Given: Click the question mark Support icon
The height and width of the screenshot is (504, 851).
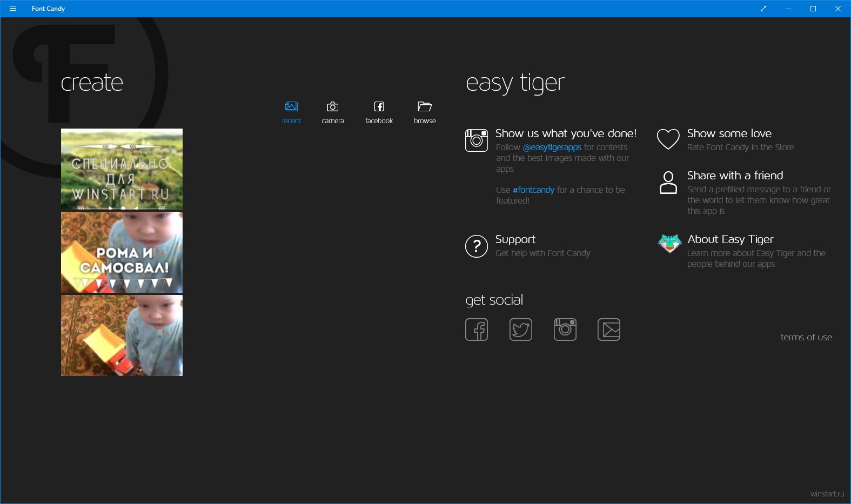Looking at the screenshot, I should coord(477,246).
